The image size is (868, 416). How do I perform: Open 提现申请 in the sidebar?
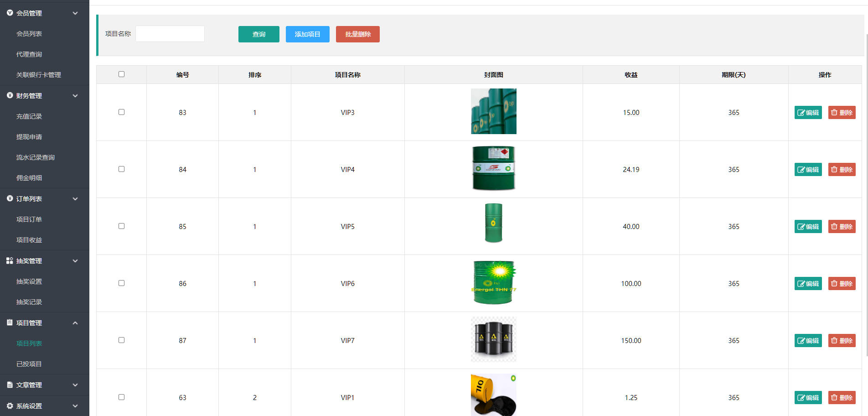tap(29, 137)
